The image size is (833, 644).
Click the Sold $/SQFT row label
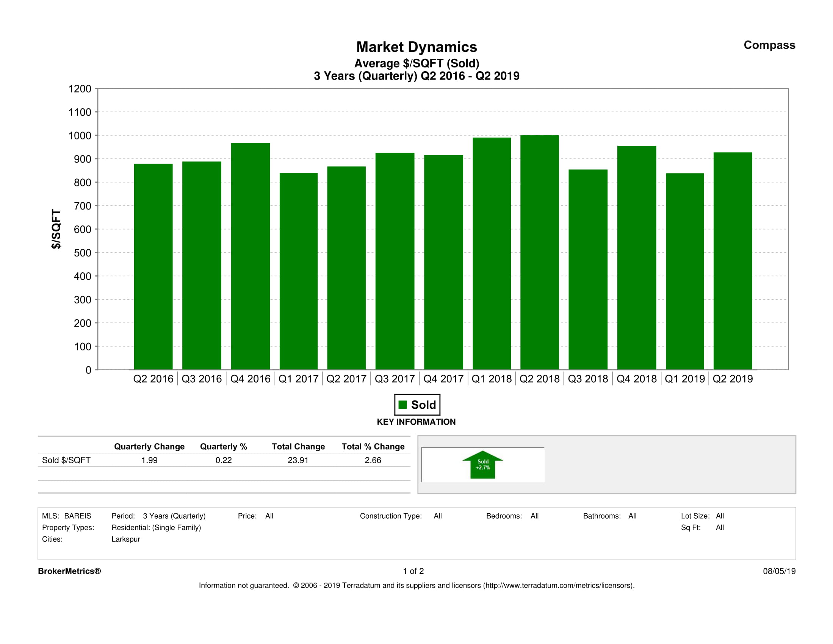[66, 460]
